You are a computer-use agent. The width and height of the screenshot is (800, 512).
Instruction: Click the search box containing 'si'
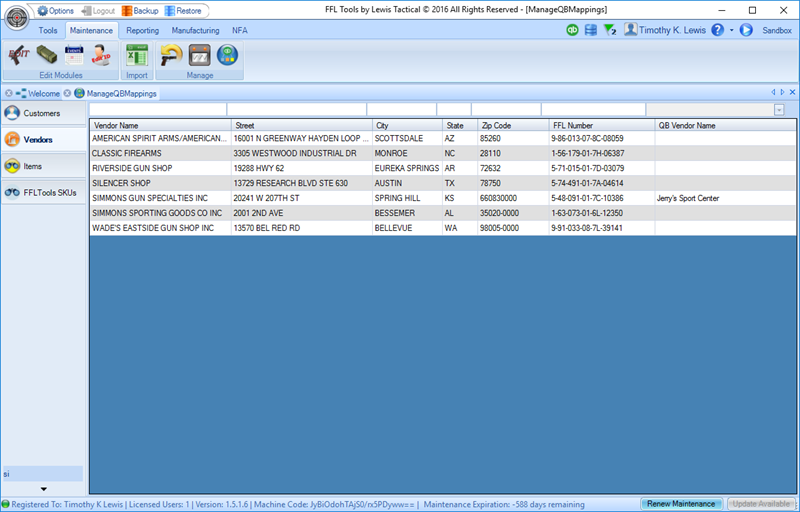point(43,474)
